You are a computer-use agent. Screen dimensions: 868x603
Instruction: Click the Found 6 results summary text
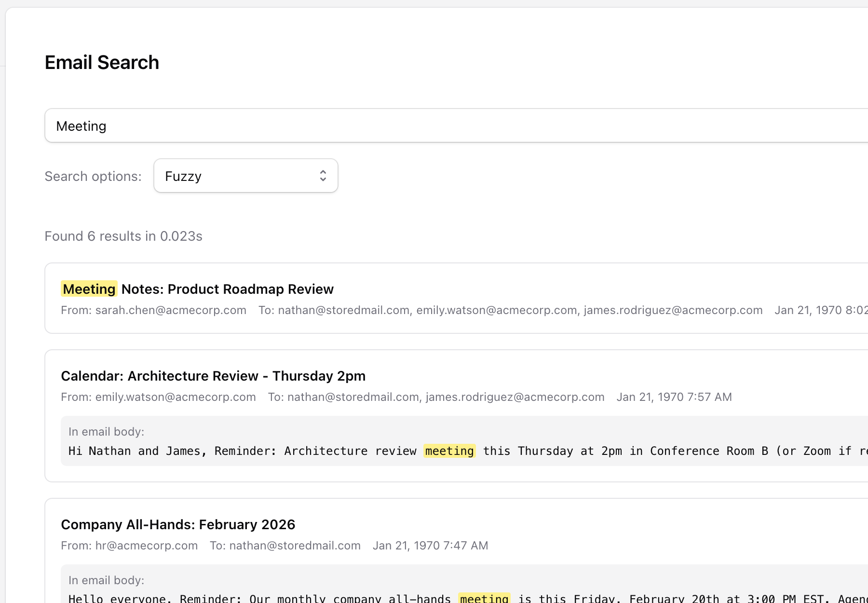pyautogui.click(x=123, y=236)
